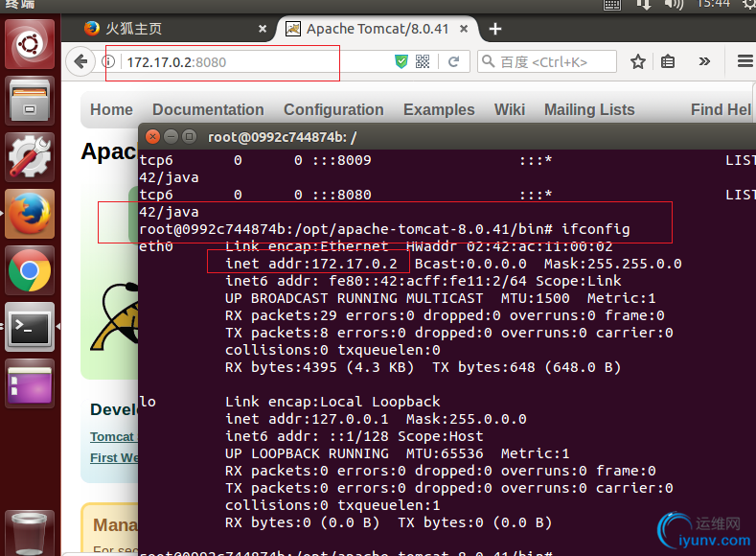The height and width of the screenshot is (556, 756).
Task: Show site information icon in address bar
Action: point(108,61)
